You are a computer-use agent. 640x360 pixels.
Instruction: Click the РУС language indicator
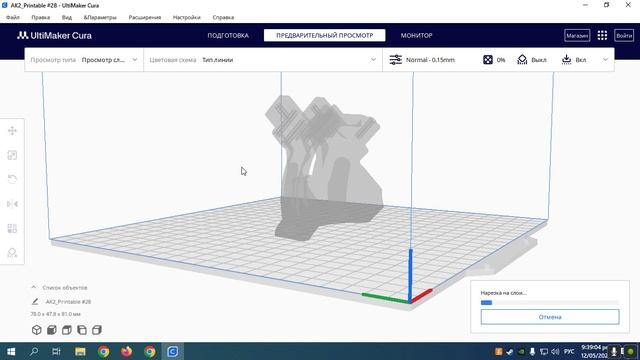tap(569, 351)
